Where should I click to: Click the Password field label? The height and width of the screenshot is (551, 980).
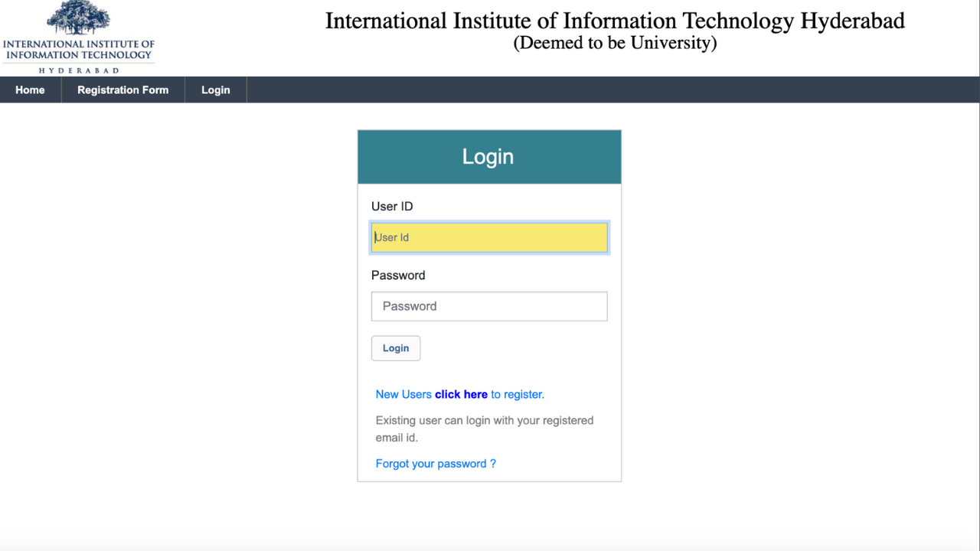pos(398,275)
